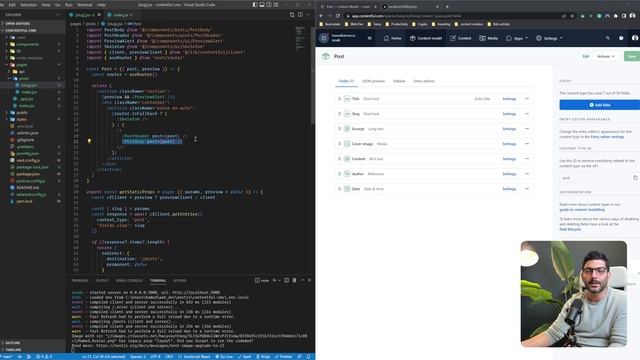Open the Selection menu in VS Code

point(28,4)
